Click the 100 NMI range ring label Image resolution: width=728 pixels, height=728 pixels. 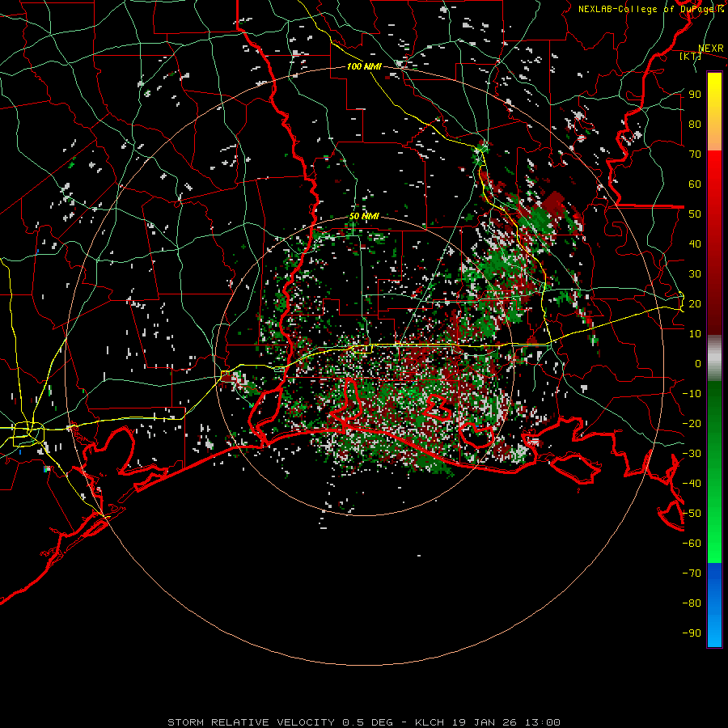click(364, 66)
